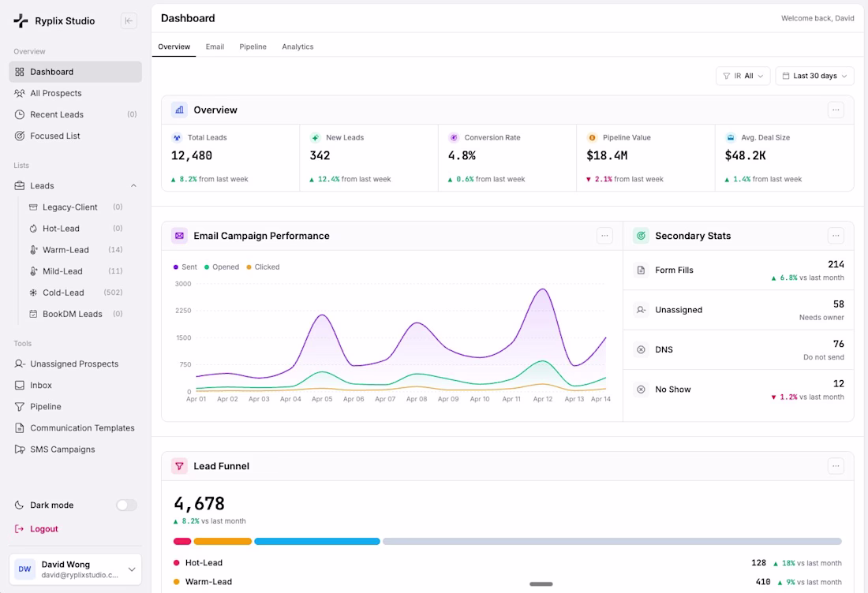The height and width of the screenshot is (593, 868).
Task: Toggle the Clicked series in chart legend
Action: 263,267
